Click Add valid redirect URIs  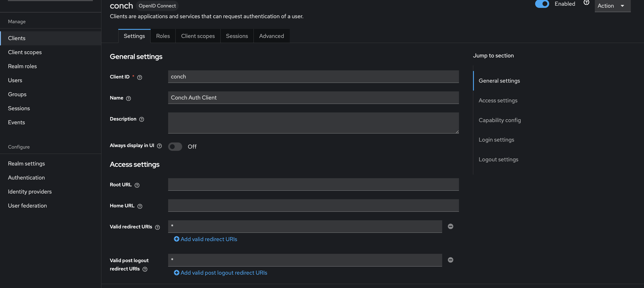point(205,239)
